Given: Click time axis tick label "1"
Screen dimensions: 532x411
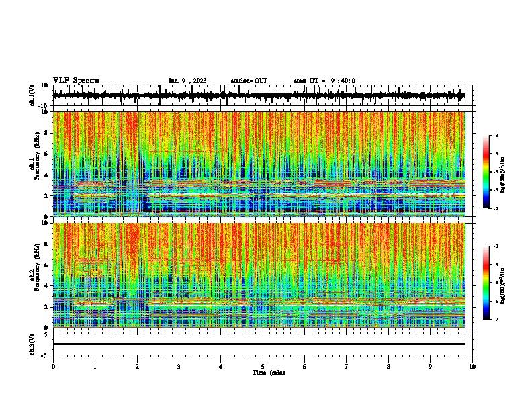Looking at the screenshot, I should point(95,367).
